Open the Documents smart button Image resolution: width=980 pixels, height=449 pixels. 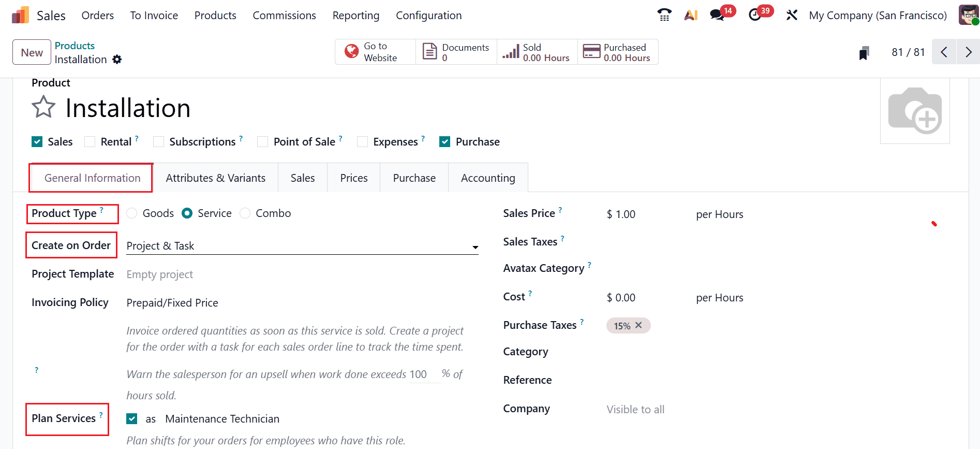pyautogui.click(x=456, y=52)
